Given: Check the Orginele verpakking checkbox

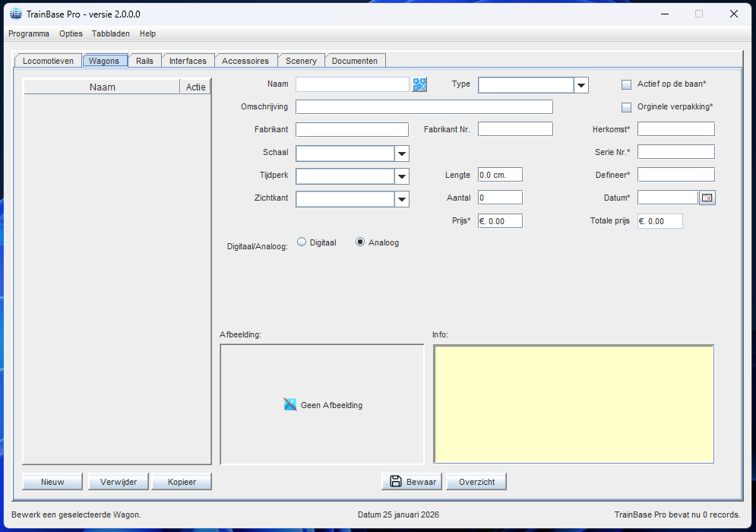Looking at the screenshot, I should pyautogui.click(x=627, y=107).
